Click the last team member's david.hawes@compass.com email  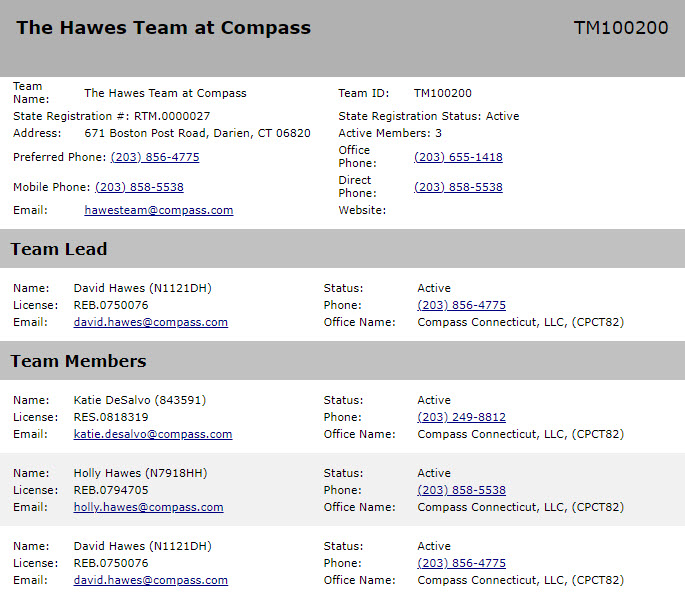pos(151,580)
